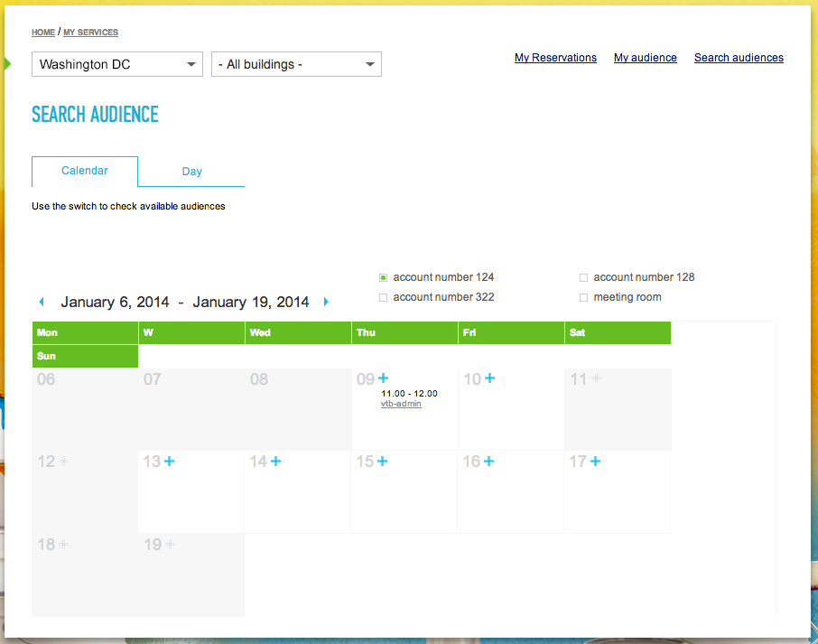Expand the All buildings dropdown
This screenshot has width=818, height=644.
[296, 64]
